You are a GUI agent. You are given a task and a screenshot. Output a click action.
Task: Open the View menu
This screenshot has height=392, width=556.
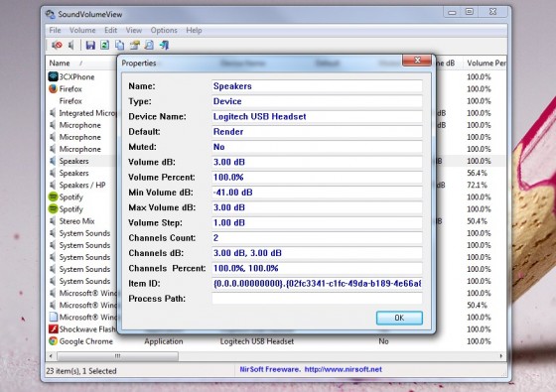pos(134,30)
